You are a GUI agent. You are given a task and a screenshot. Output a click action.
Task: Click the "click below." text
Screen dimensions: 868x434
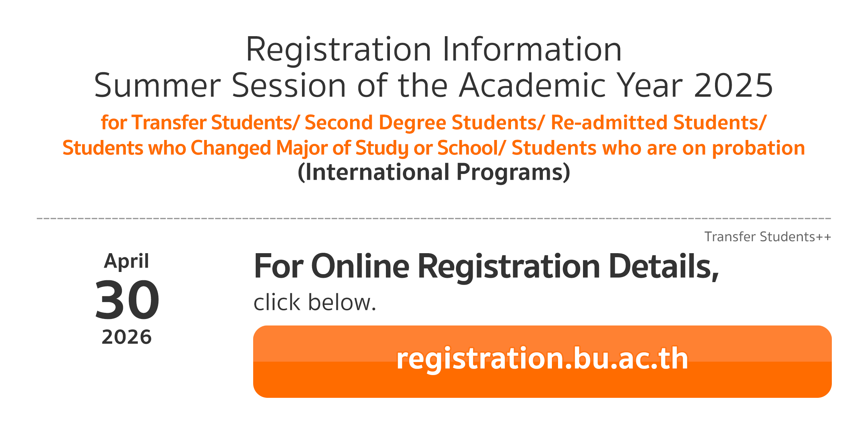[x=315, y=302]
